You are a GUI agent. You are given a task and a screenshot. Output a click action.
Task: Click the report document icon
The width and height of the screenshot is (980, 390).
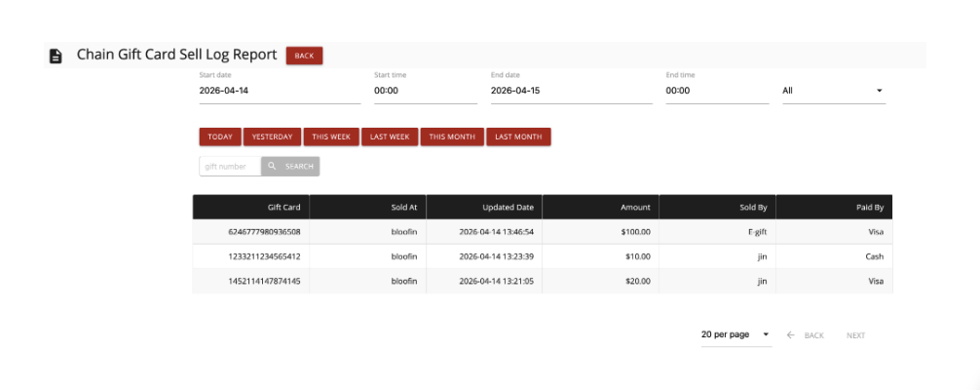point(56,57)
